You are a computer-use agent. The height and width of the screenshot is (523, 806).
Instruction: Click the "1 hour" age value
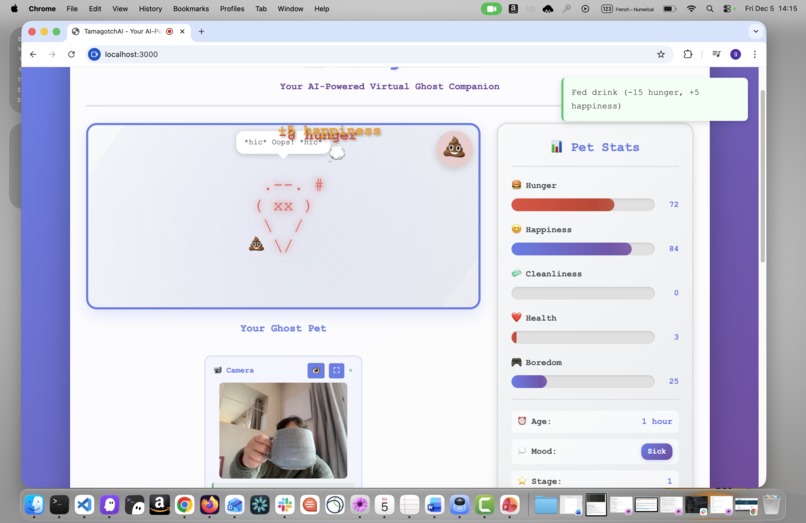656,421
